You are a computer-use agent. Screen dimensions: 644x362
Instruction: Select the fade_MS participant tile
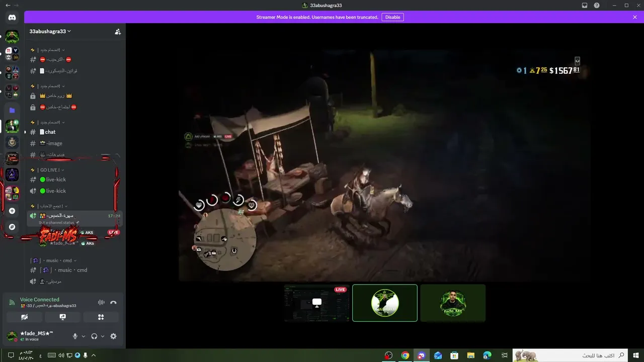tap(453, 303)
